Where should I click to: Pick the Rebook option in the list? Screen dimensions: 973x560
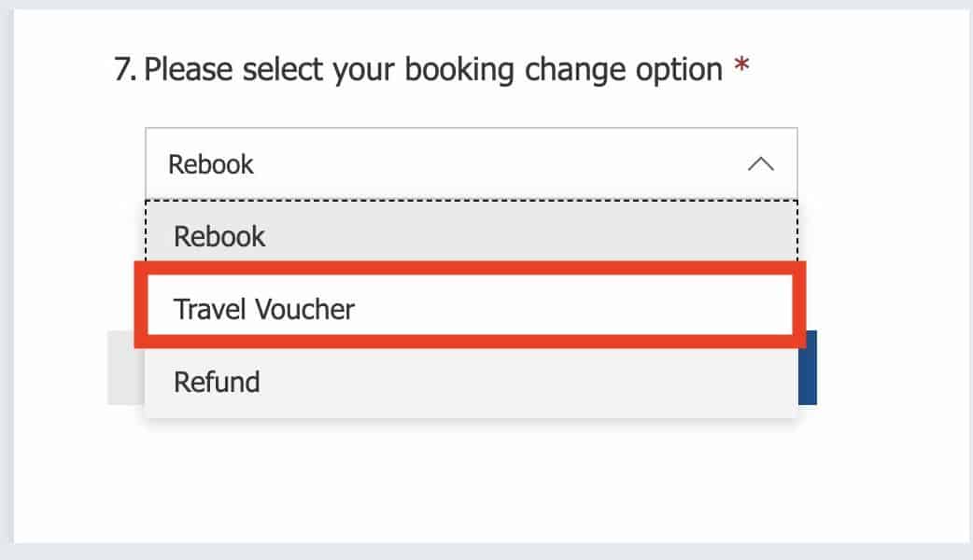pyautogui.click(x=219, y=236)
